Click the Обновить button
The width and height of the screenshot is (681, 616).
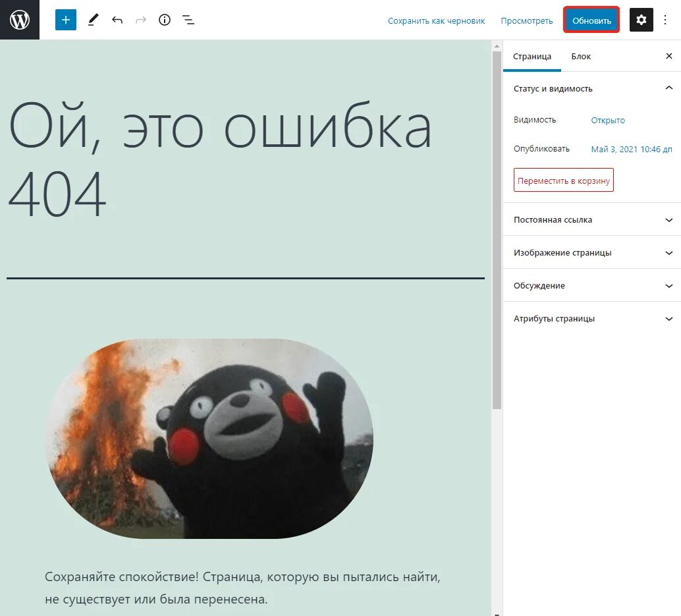591,20
